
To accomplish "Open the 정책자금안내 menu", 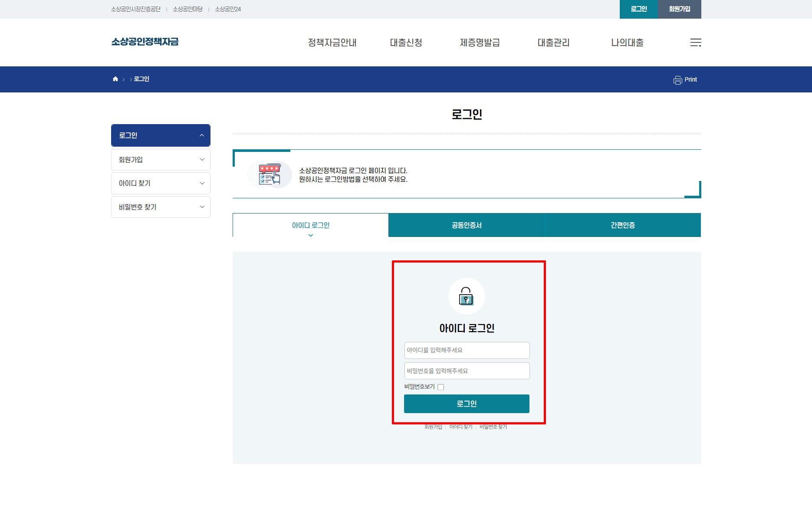I will point(332,43).
